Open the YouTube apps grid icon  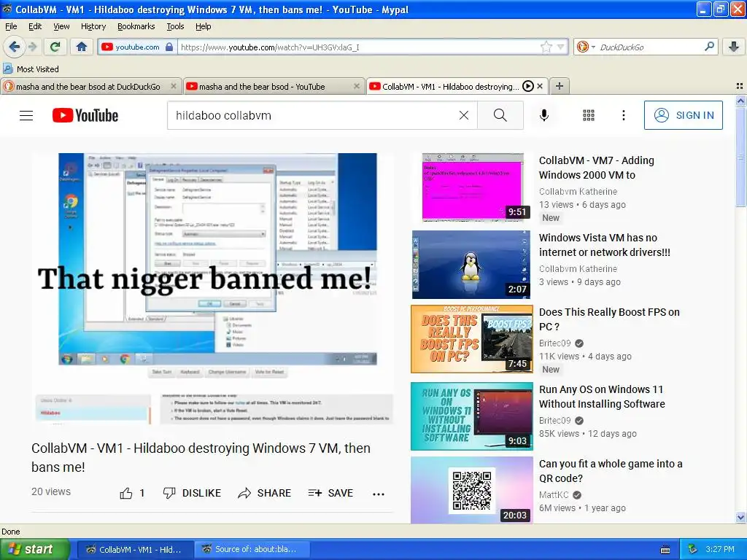tap(589, 115)
